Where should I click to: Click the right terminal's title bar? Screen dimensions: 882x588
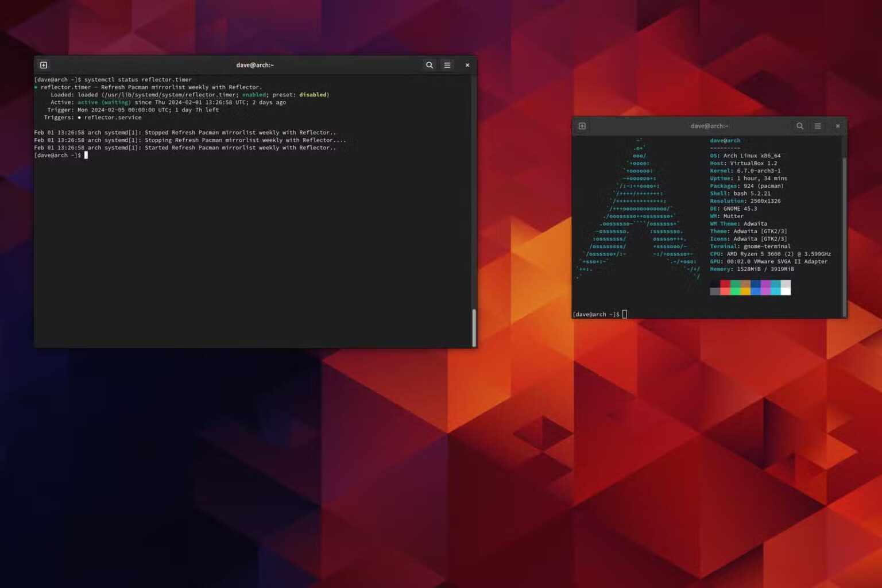710,126
